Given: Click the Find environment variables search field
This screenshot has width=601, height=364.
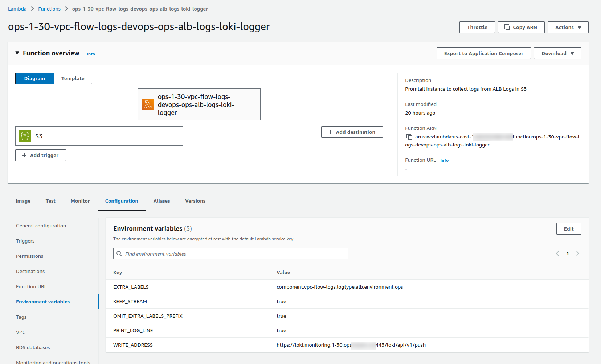Looking at the screenshot, I should (231, 253).
